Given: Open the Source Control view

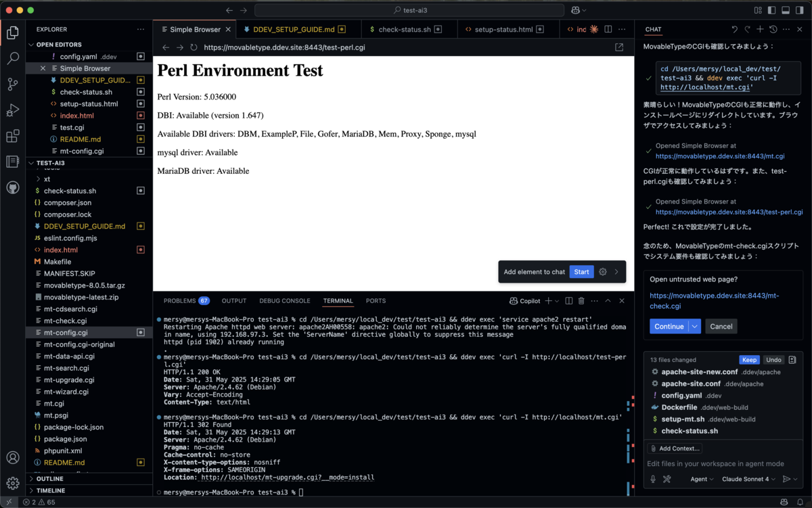Looking at the screenshot, I should (x=12, y=84).
